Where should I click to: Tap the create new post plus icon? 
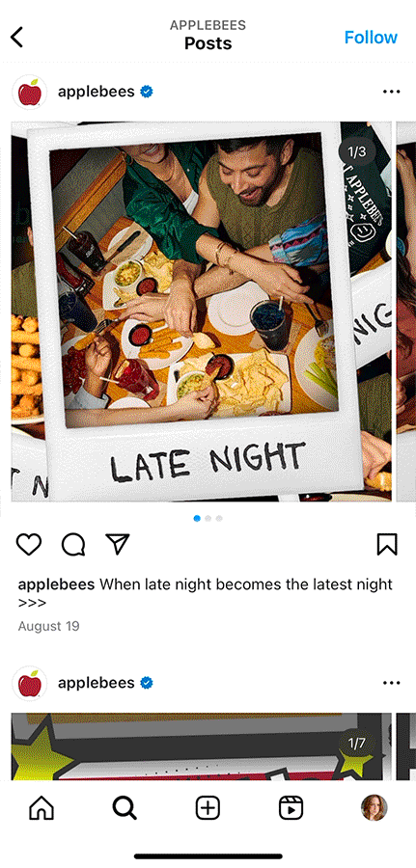[208, 808]
